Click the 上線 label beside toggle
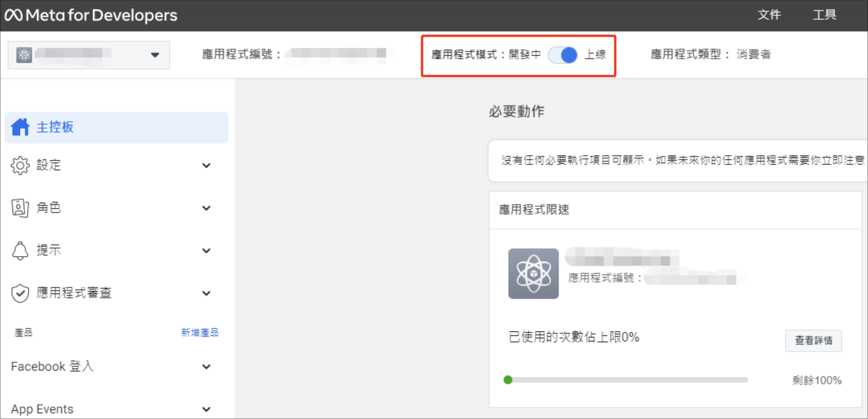Viewport: 868px width, 419px height. point(595,55)
